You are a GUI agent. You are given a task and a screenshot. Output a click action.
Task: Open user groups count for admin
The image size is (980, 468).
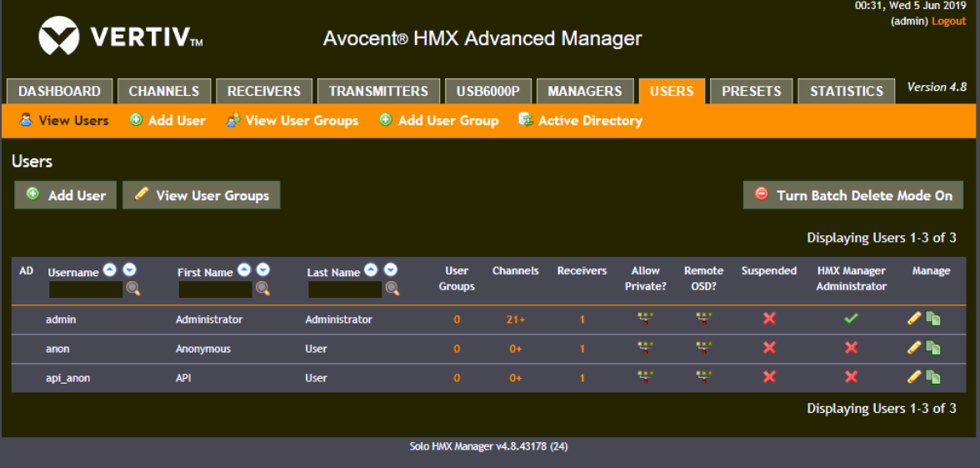457,320
